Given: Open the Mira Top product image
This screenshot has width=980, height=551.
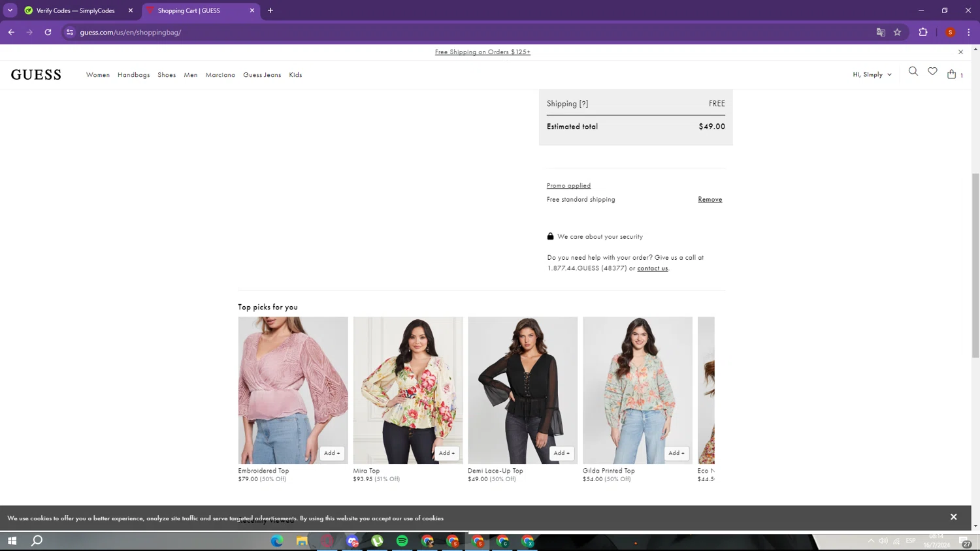Looking at the screenshot, I should [408, 390].
